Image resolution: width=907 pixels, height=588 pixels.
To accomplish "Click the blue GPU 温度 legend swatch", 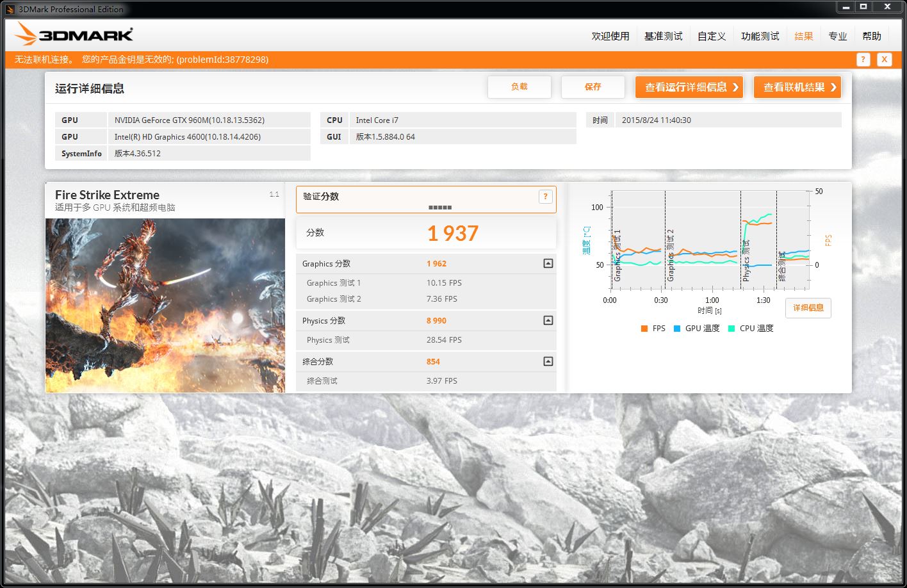I will click(x=676, y=329).
